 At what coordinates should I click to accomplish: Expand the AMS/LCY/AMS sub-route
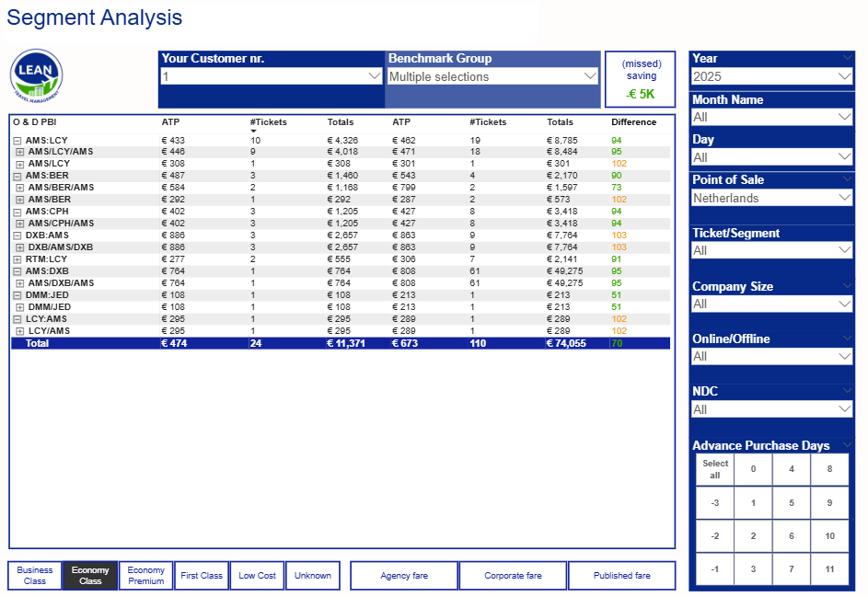(x=20, y=152)
